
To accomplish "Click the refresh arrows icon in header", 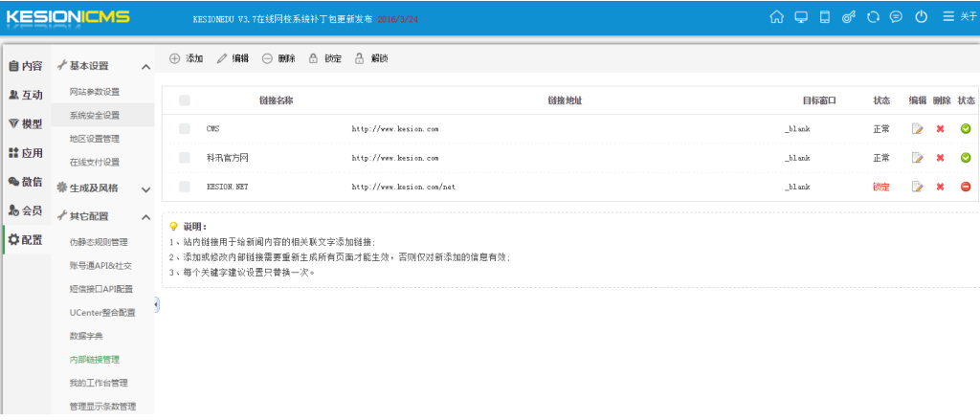I will 872,16.
